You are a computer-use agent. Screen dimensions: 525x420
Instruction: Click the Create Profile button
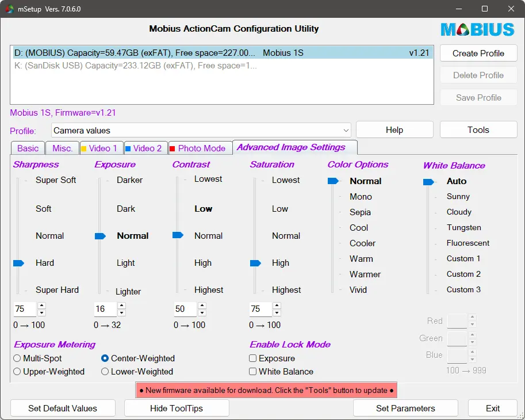click(x=478, y=54)
